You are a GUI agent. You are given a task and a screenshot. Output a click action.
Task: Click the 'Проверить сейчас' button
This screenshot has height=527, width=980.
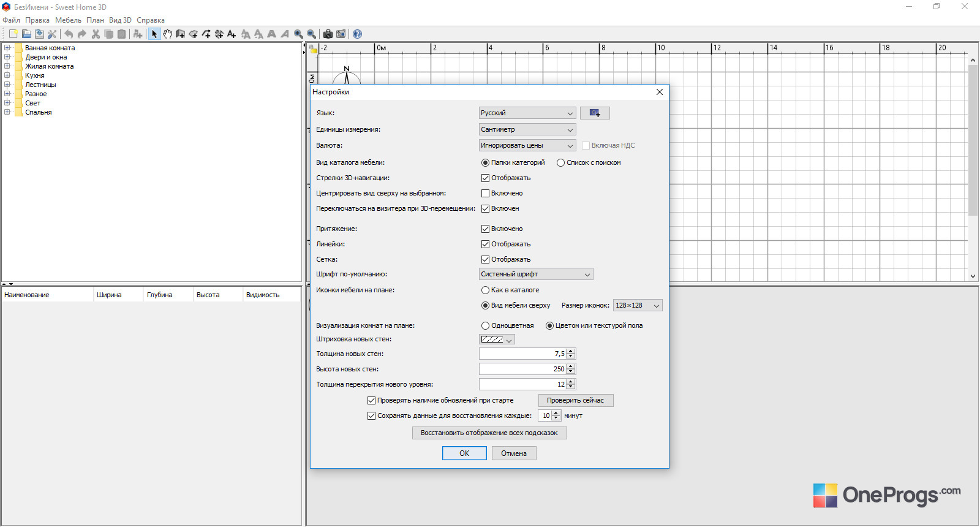pos(576,401)
